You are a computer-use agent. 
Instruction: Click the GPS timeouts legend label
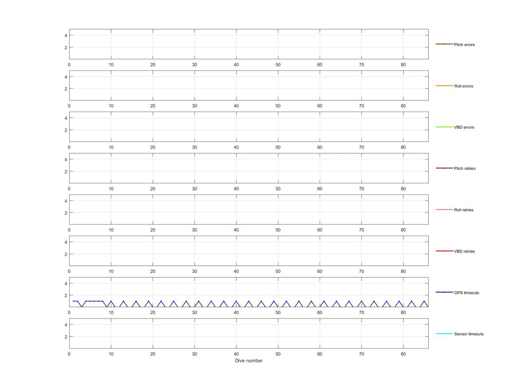tap(466, 293)
